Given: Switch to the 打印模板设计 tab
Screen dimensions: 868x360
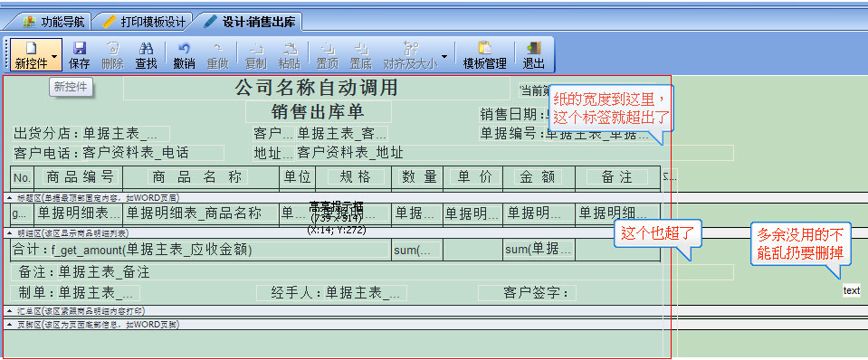Looking at the screenshot, I should click(144, 22).
